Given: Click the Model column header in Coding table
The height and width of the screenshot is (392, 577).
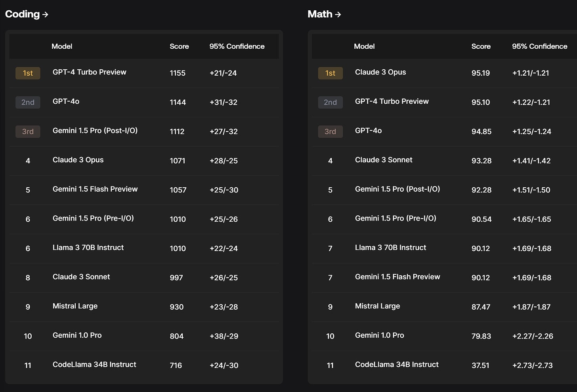Looking at the screenshot, I should pos(62,46).
